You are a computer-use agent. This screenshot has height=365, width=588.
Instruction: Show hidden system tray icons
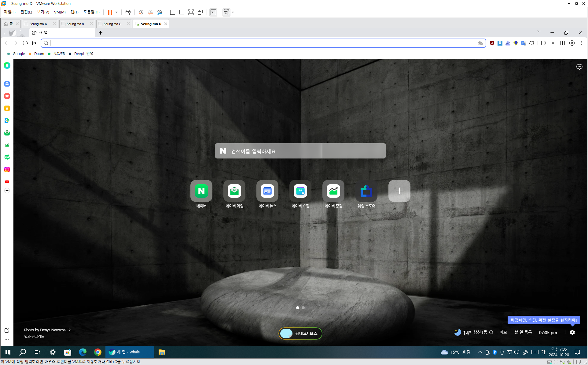pos(480,352)
